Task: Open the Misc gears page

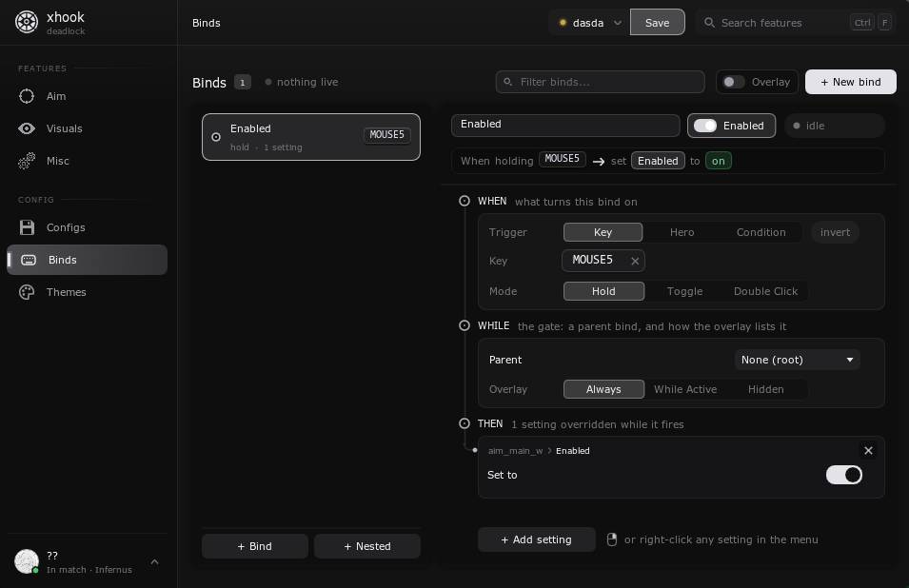Action: tap(27, 161)
